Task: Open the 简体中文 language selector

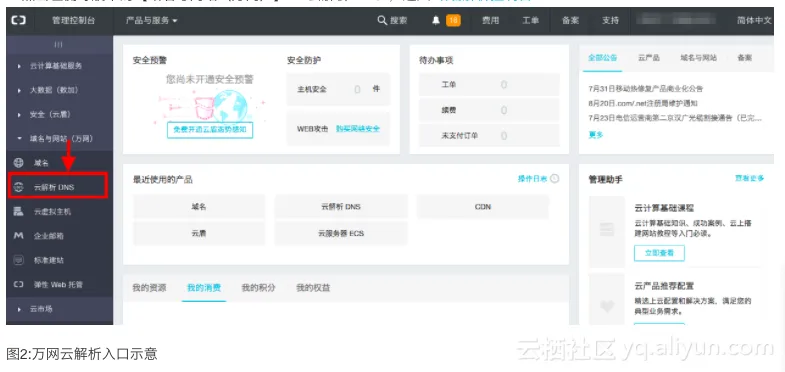Action: coord(754,21)
